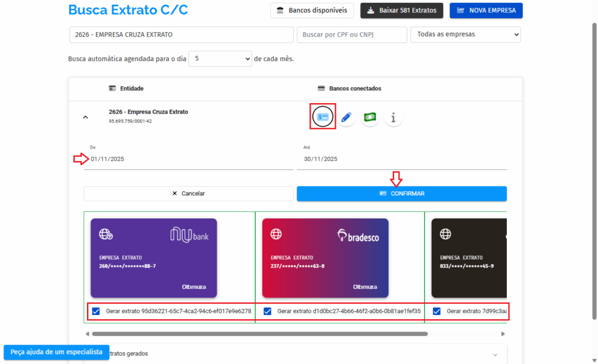598x364 pixels.
Task: Click the blue pencil edit icon
Action: (346, 117)
